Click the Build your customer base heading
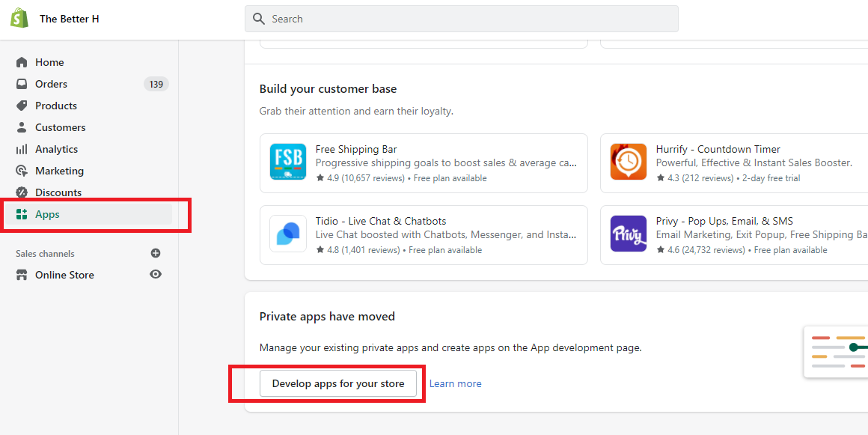Screen dimensions: 868x435 (x=328, y=88)
